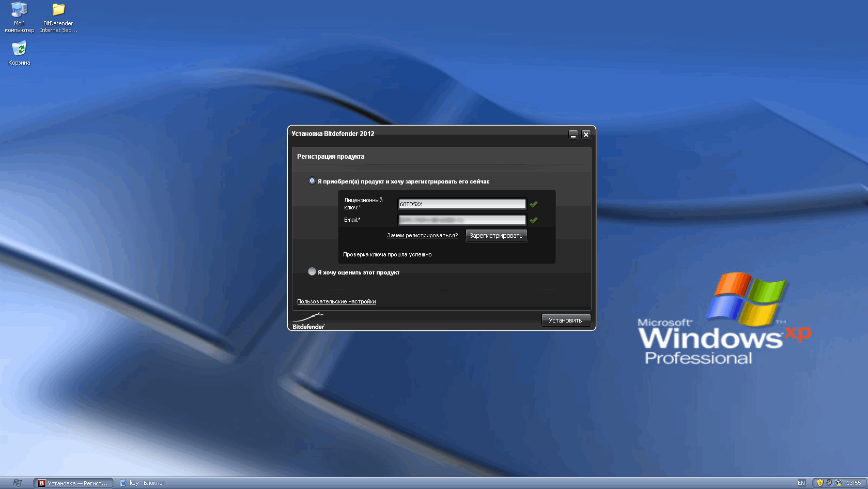Click the Зарегистрировать button
The width and height of the screenshot is (868, 489).
[496, 236]
